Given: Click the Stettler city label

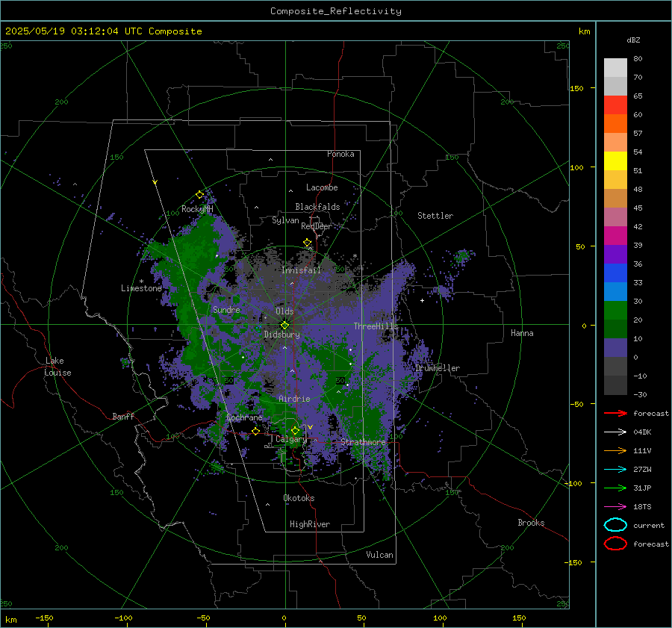Looking at the screenshot, I should [x=435, y=216].
